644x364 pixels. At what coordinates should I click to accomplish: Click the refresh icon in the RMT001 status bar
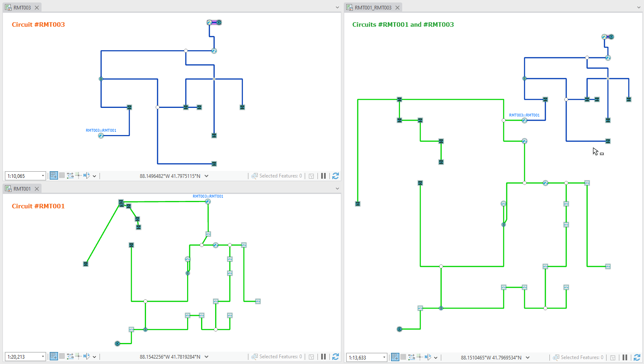pyautogui.click(x=336, y=357)
